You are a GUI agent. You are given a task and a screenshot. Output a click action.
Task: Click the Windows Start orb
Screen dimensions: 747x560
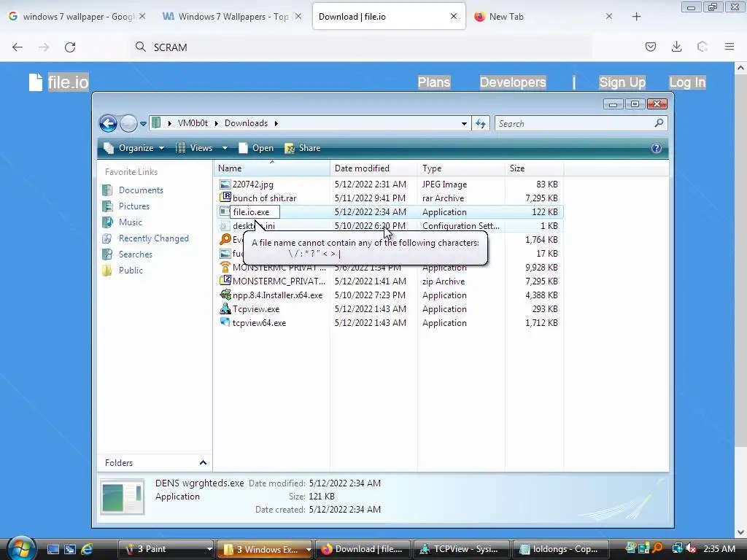pyautogui.click(x=21, y=548)
